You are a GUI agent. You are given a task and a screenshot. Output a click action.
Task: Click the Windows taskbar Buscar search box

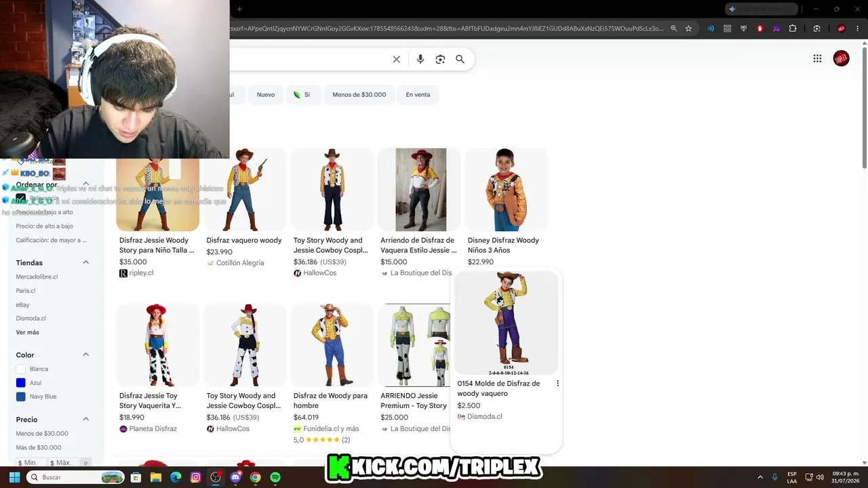point(77,477)
